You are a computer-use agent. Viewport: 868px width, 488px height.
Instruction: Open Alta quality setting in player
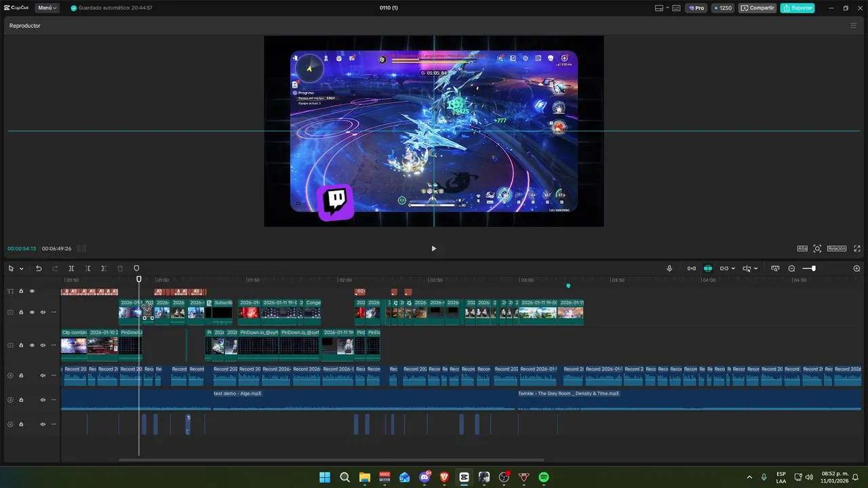pyautogui.click(x=802, y=248)
